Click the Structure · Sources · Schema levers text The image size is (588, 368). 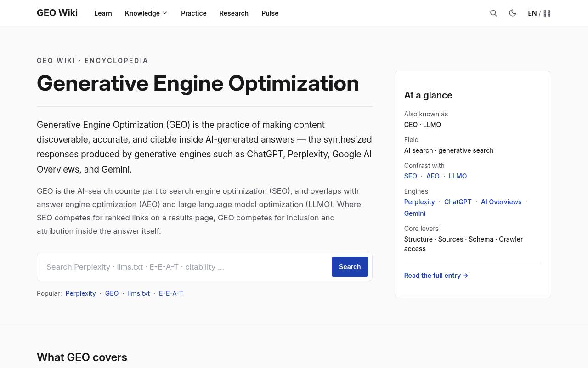pyautogui.click(x=464, y=244)
